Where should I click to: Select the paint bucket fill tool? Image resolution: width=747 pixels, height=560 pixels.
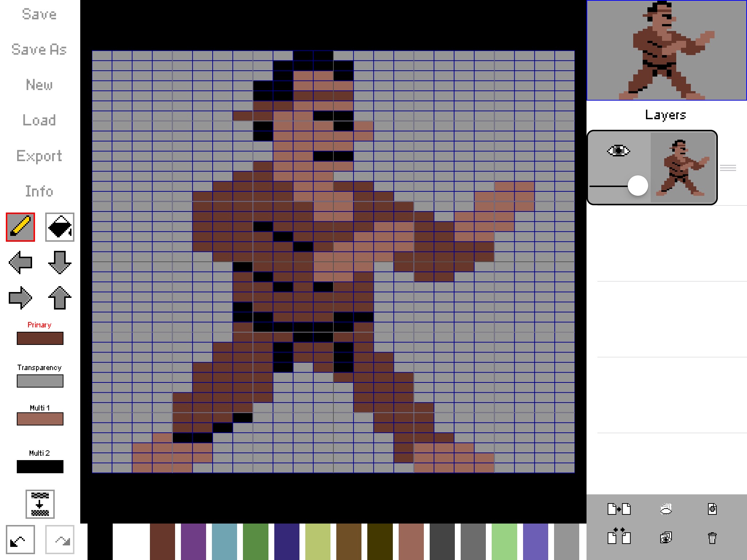(x=59, y=227)
